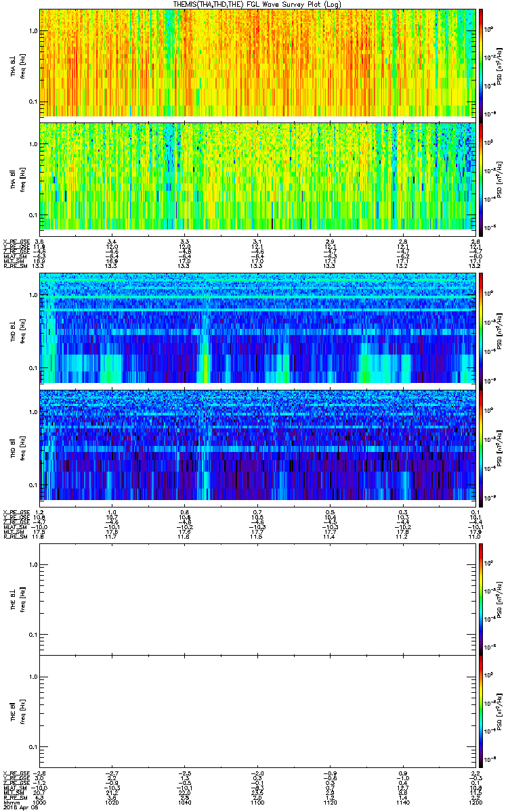Click the empty THE B⊥ panel
This screenshot has width=508, height=812.
click(257, 597)
